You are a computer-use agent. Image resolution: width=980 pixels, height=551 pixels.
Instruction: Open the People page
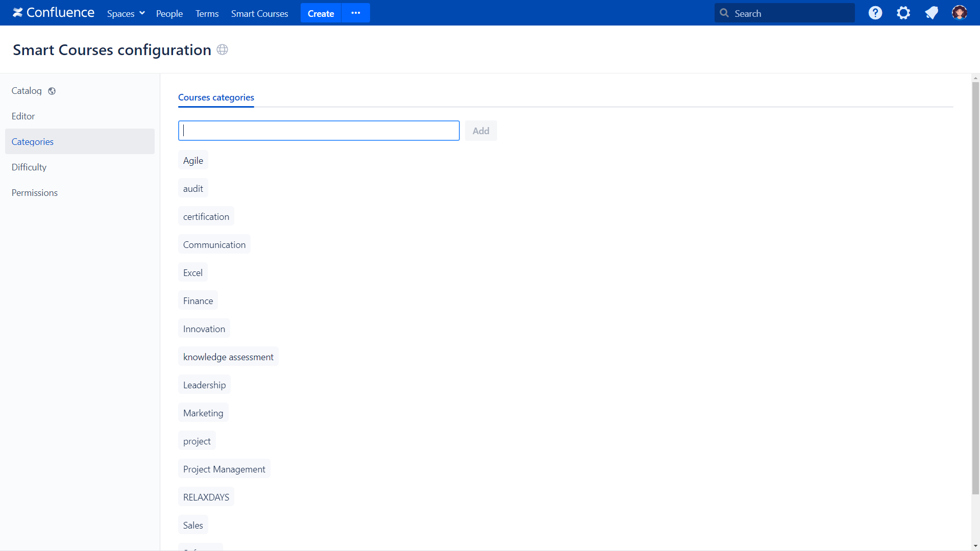[x=169, y=13]
